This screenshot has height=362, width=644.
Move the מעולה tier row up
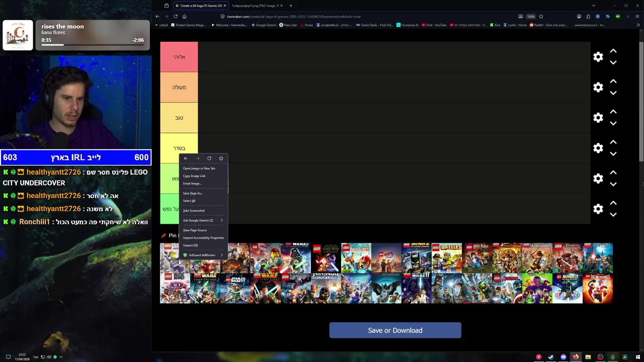(x=613, y=81)
